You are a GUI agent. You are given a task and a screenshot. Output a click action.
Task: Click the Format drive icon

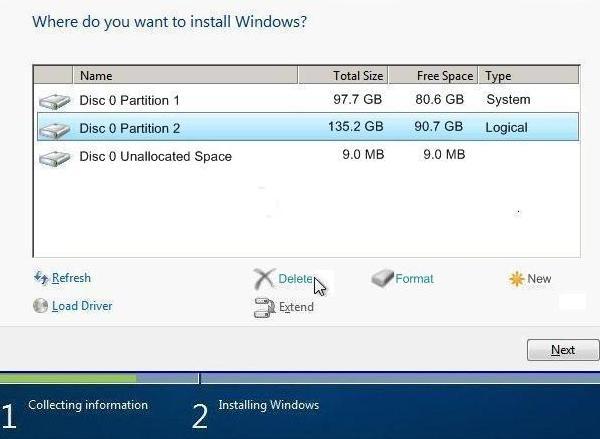coord(382,278)
